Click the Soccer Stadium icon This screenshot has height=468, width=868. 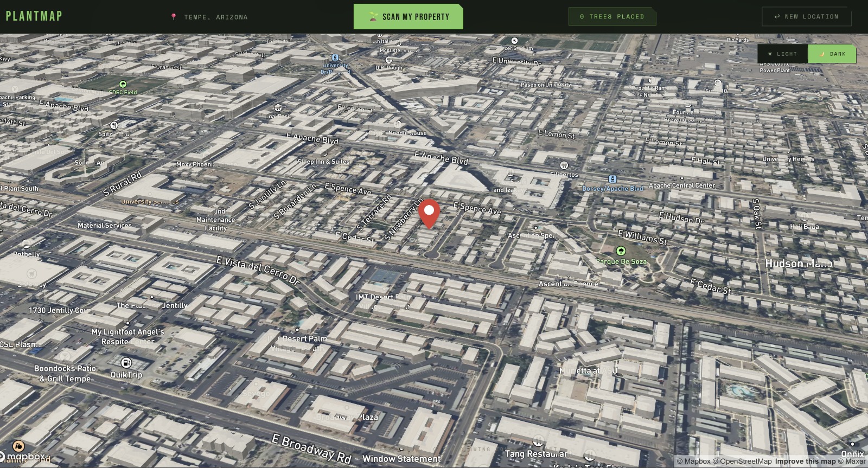(x=514, y=41)
